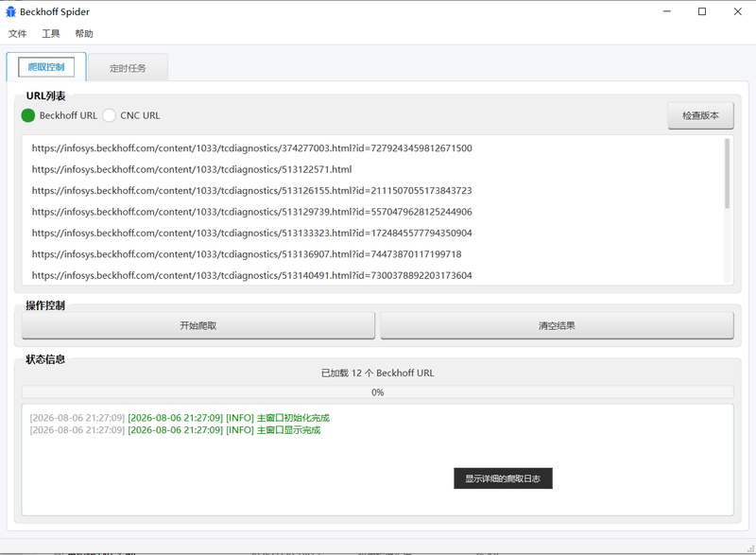Image resolution: width=756 pixels, height=555 pixels.
Task: Select URL containing 513129739.html
Action: (x=251, y=212)
